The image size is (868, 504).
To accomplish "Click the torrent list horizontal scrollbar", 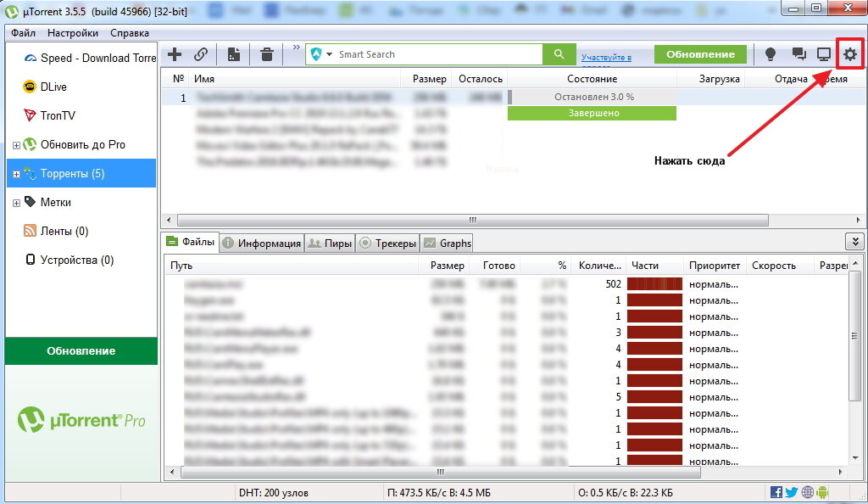I will tap(472, 220).
